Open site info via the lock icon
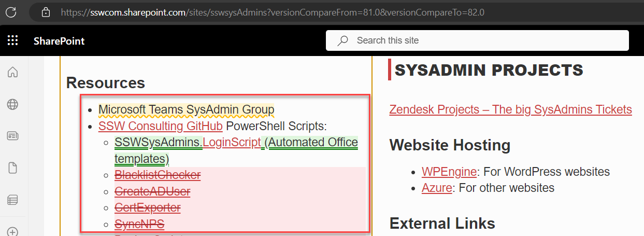This screenshot has height=236, width=644. 46,11
